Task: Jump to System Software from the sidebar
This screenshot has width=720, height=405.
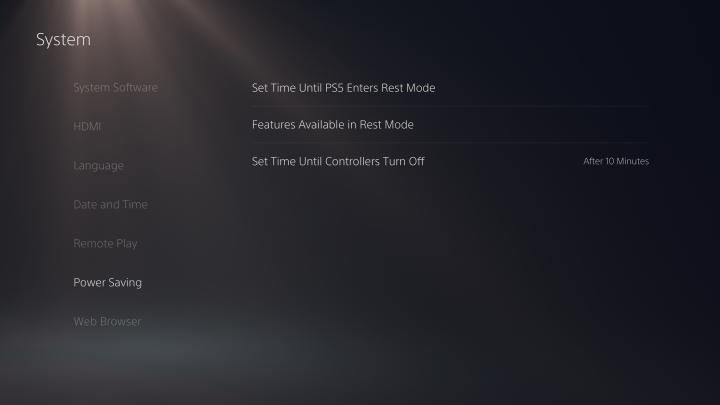Action: (115, 87)
